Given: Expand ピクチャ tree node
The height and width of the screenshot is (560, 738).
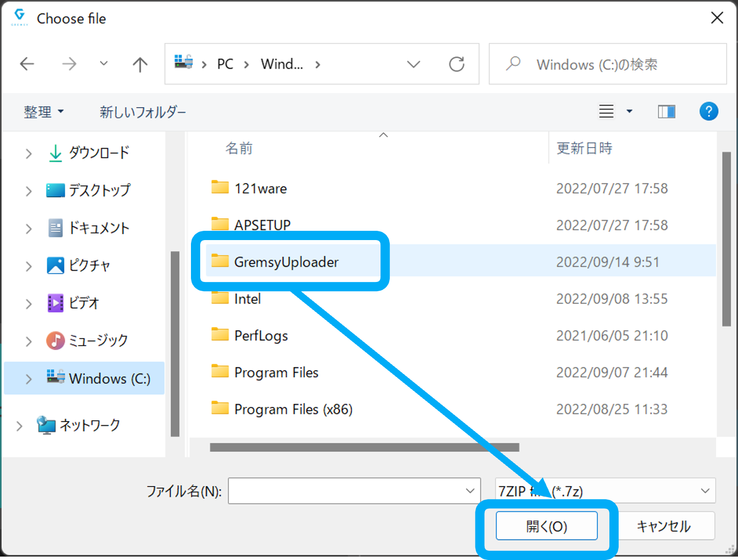Looking at the screenshot, I should tap(29, 266).
